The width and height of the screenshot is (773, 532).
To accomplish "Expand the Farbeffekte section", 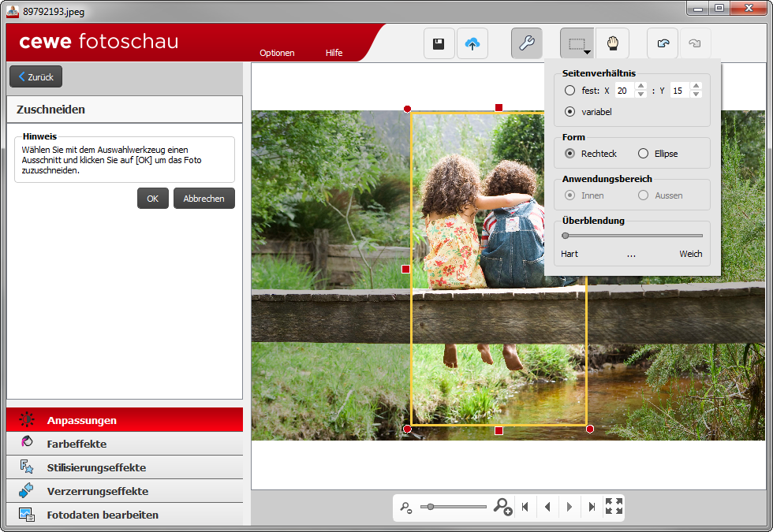I will click(x=77, y=444).
